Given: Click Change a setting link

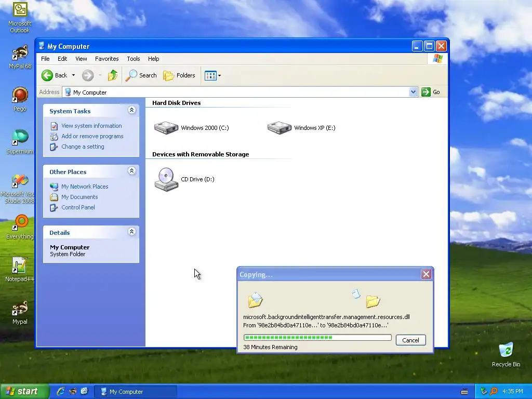Looking at the screenshot, I should click(x=83, y=147).
